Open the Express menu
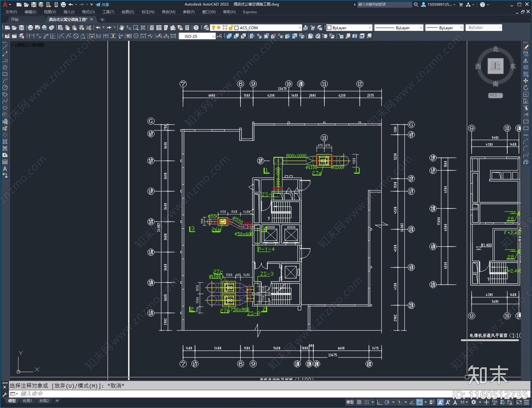This screenshot has width=532, height=408. pos(250,12)
